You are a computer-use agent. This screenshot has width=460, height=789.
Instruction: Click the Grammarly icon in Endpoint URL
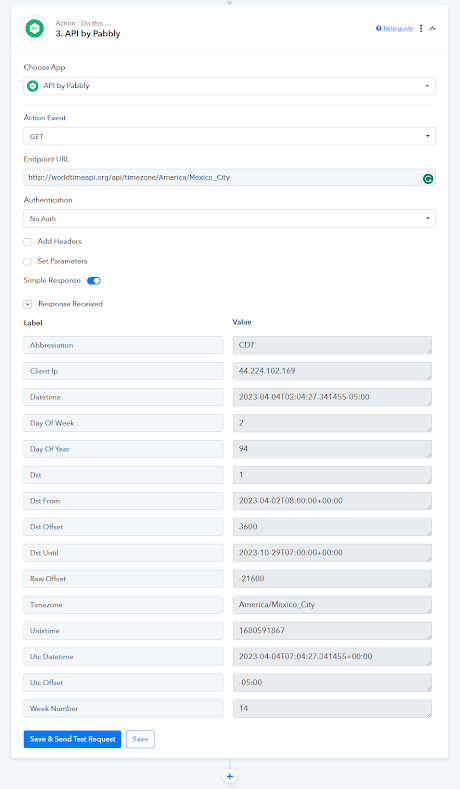(x=428, y=178)
